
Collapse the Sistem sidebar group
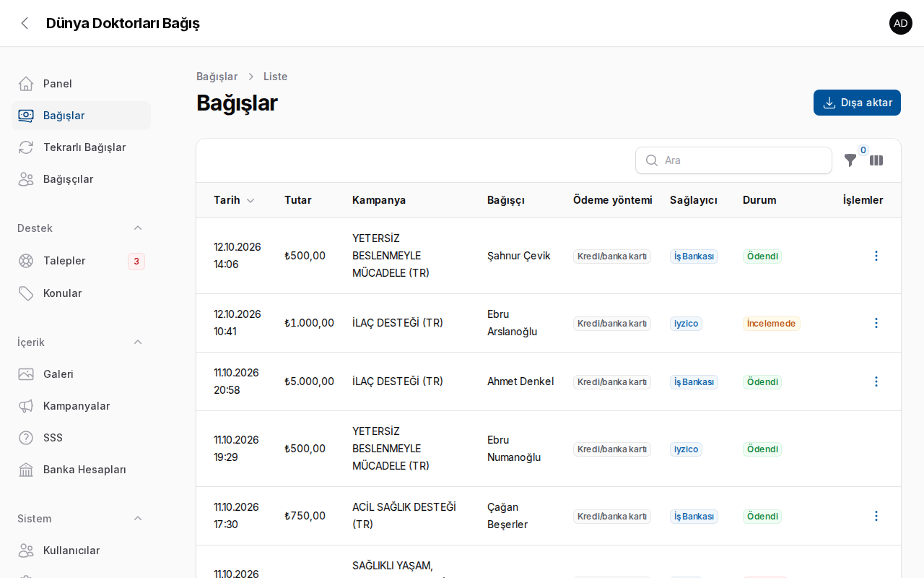click(x=138, y=519)
